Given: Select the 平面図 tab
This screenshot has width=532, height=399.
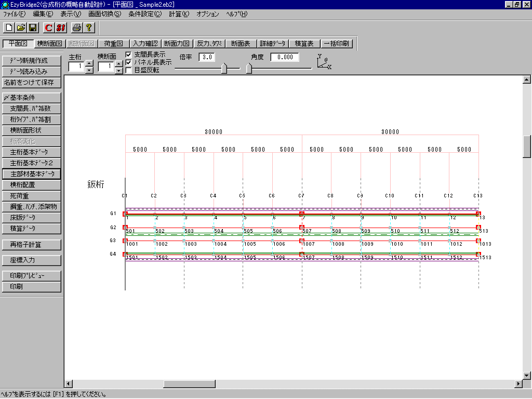Looking at the screenshot, I should (x=18, y=44).
